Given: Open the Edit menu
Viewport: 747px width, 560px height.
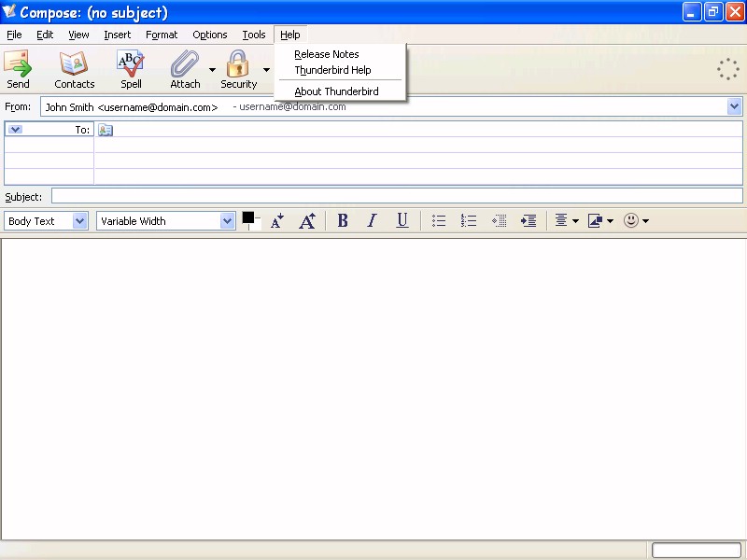Looking at the screenshot, I should point(45,35).
